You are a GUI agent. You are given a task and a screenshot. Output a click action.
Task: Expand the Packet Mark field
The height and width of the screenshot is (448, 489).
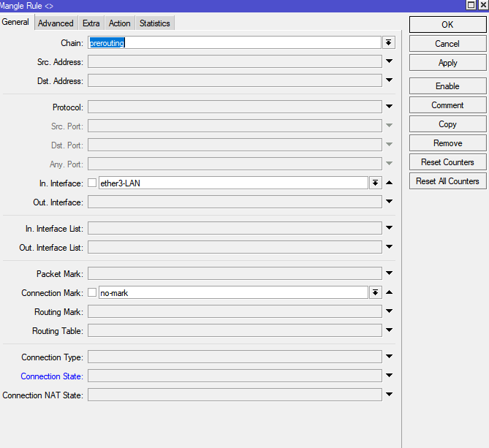tap(389, 274)
